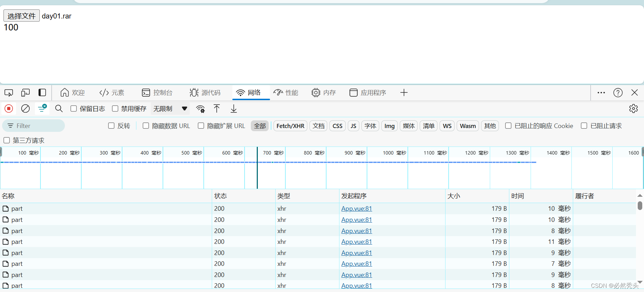This screenshot has width=644, height=292.
Task: Switch to the 内存 memory tab
Action: click(x=323, y=92)
